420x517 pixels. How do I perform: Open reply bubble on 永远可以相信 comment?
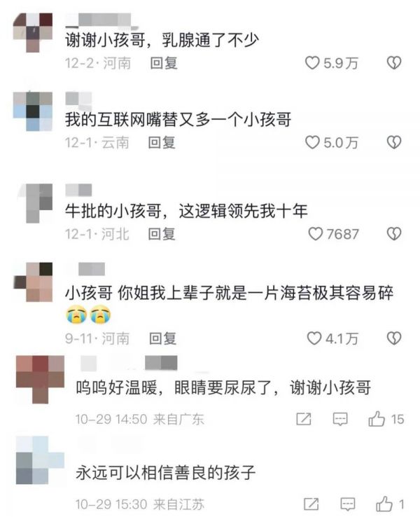[347, 504]
